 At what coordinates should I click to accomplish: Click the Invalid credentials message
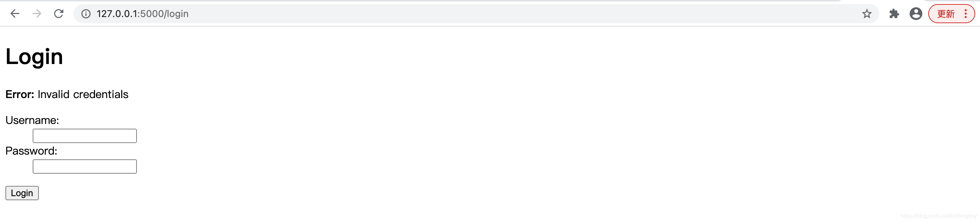click(83, 94)
